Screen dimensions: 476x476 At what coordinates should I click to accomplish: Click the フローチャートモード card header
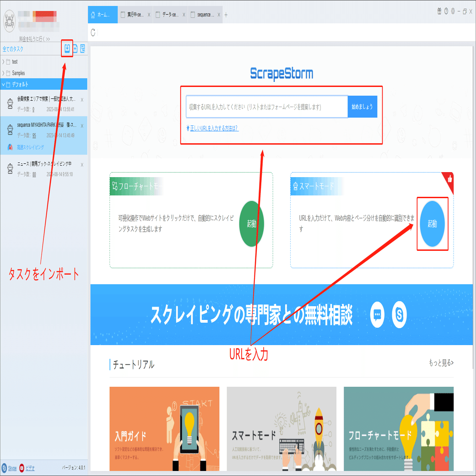[137, 186]
